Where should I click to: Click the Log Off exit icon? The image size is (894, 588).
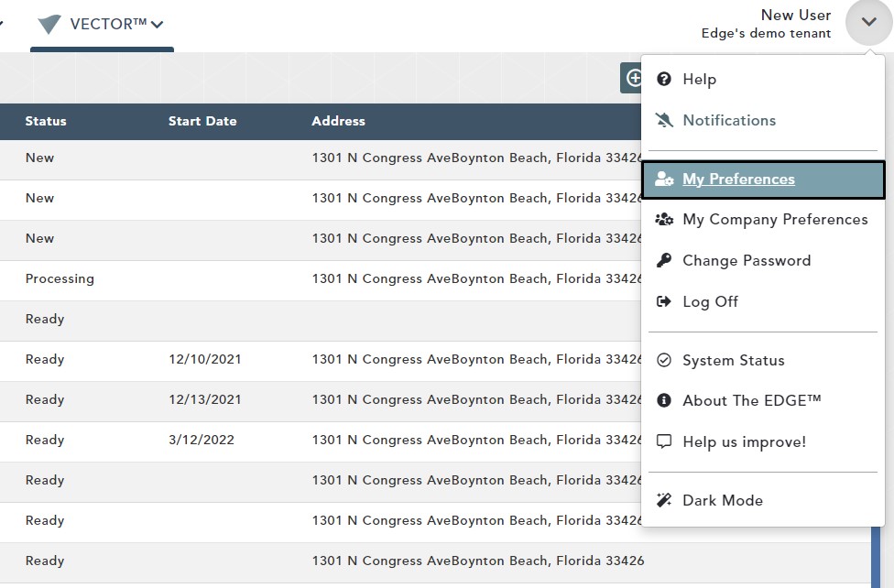(x=665, y=301)
